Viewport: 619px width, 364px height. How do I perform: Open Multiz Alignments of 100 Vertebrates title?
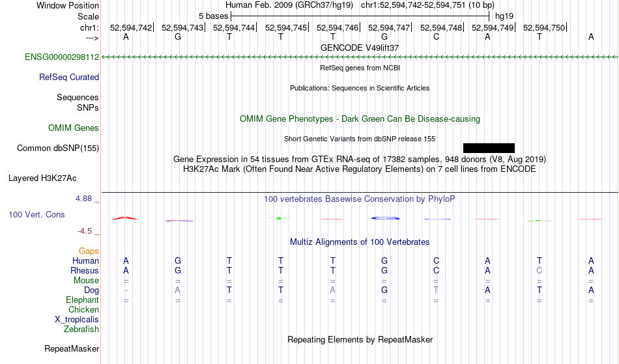pos(360,242)
